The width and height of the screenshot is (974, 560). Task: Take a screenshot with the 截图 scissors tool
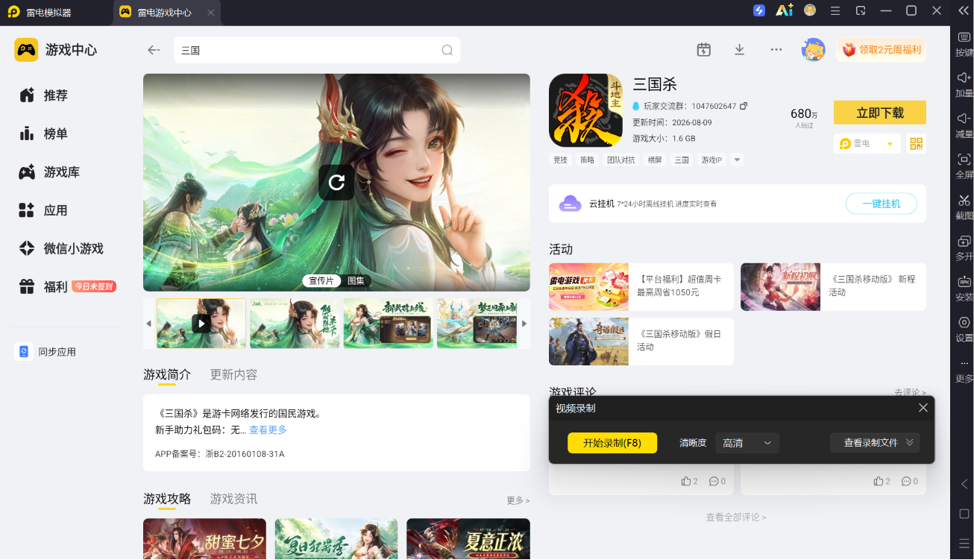point(964,207)
